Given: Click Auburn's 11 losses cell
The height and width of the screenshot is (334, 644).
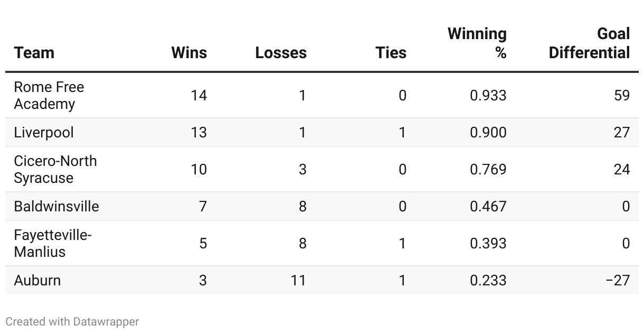Looking at the screenshot, I should 298,280.
